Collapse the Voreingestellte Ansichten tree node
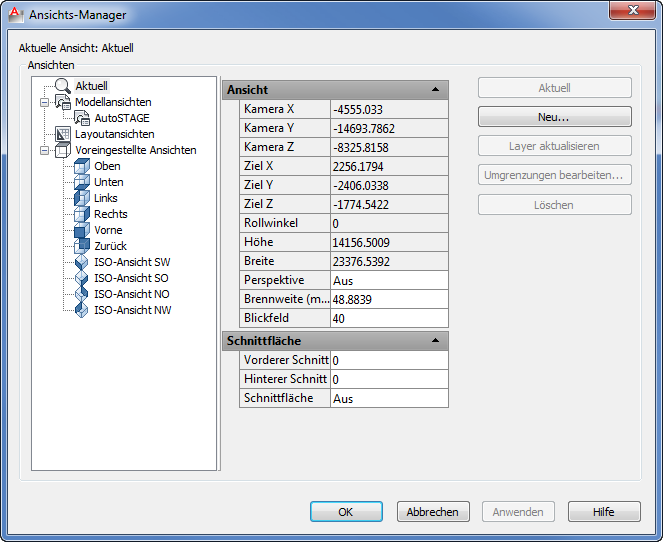663x542 pixels. coord(44,150)
